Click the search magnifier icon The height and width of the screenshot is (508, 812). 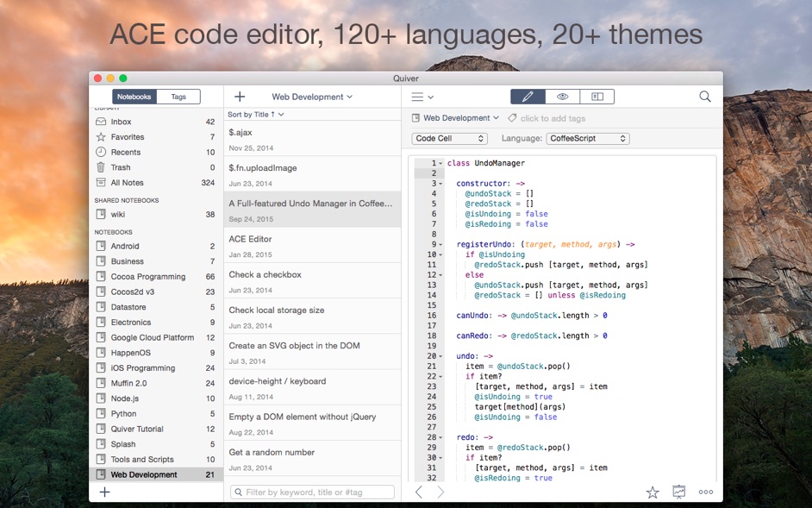[x=705, y=97]
